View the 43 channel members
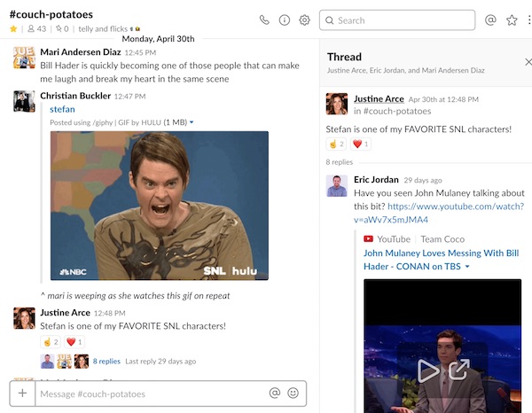Viewport: 532px width, 413px height. (37, 29)
